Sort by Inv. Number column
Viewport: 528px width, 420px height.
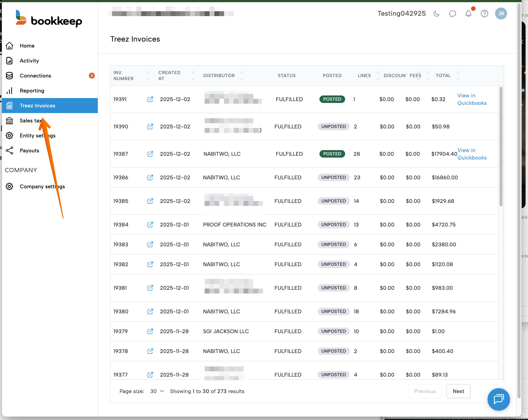click(x=148, y=76)
